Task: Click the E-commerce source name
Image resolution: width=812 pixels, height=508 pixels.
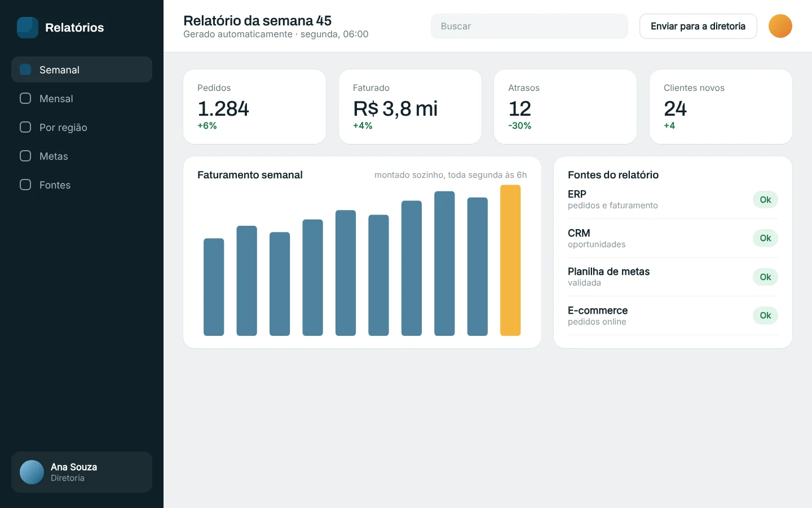Action: tap(598, 310)
